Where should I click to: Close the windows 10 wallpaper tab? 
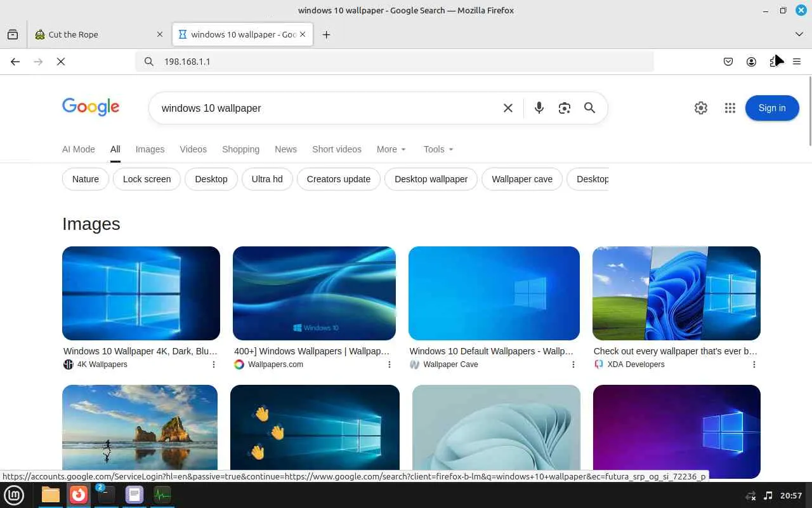click(x=303, y=34)
